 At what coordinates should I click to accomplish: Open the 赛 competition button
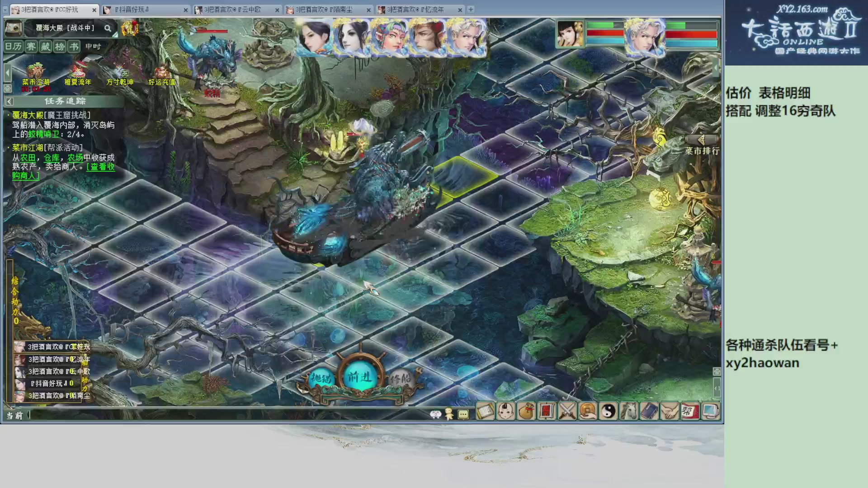pos(31,47)
